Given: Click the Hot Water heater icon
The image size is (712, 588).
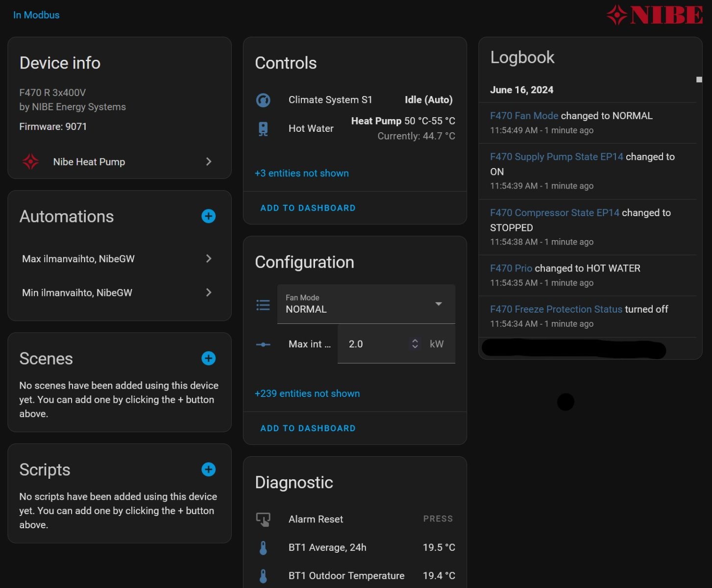Looking at the screenshot, I should click(263, 128).
